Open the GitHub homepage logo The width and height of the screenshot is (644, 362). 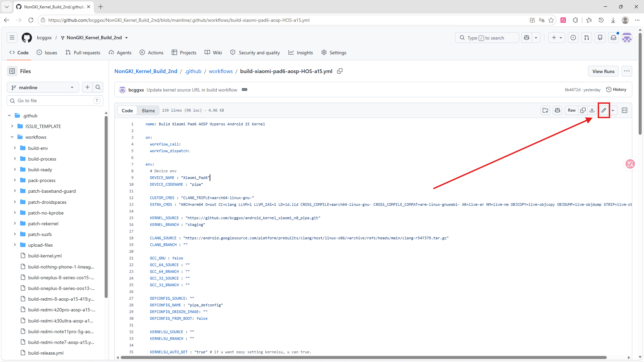[27, 38]
